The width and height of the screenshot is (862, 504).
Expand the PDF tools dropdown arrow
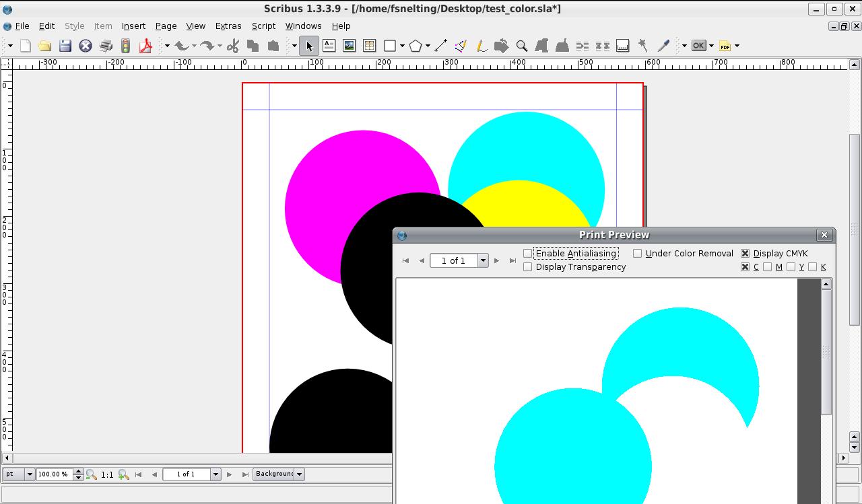point(737,46)
